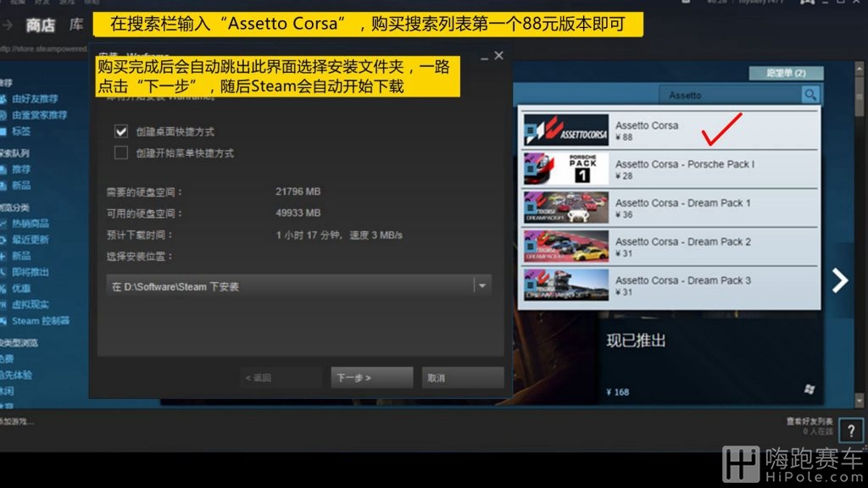Click the Assetto Corsa logo thumbnail
Screen dimensions: 868x488
(565, 130)
